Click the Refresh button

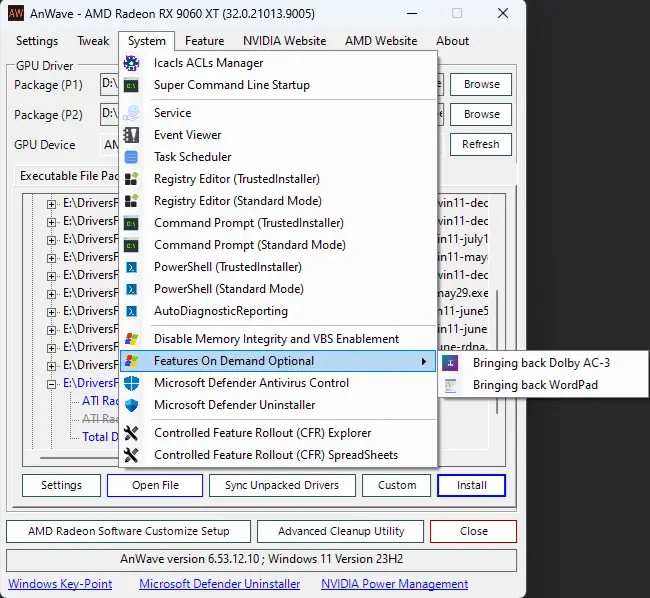point(481,144)
